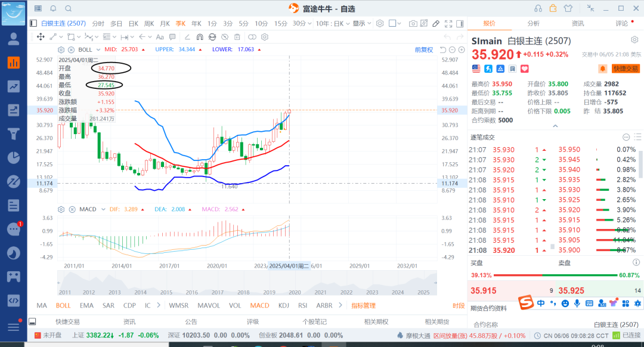Viewport: 644px width, 347px height.
Task: Insert a comment bubble annotation on the chart
Action: (x=172, y=37)
